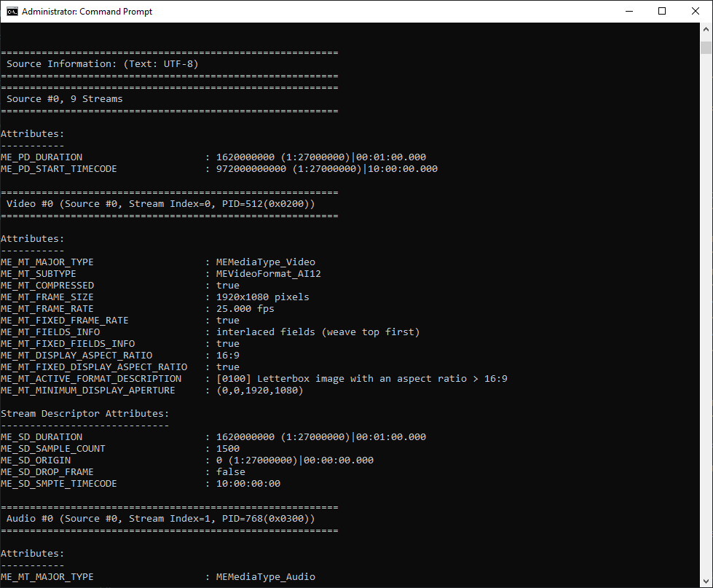Click the '16:9' display aspect ratio value

(x=228, y=355)
